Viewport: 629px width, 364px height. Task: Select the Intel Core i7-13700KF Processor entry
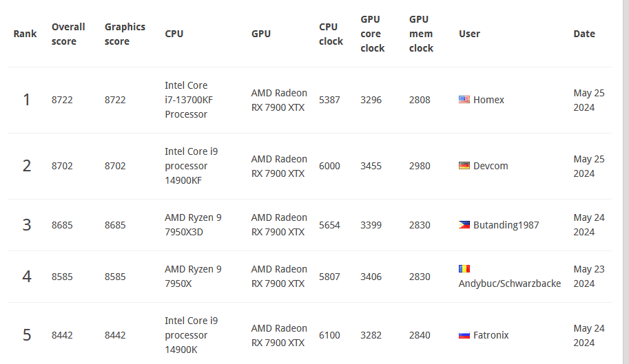[x=189, y=100]
